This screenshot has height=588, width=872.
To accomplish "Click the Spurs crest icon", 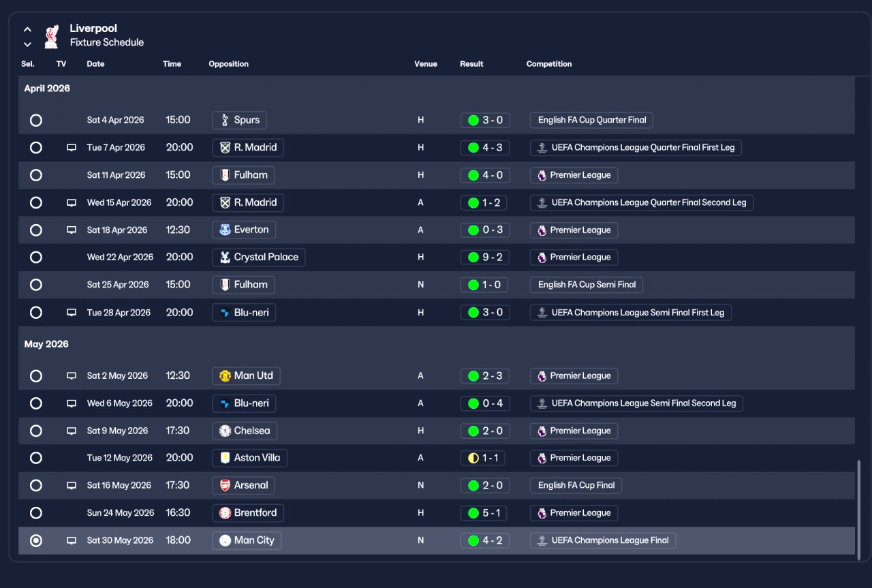I will click(x=225, y=121).
